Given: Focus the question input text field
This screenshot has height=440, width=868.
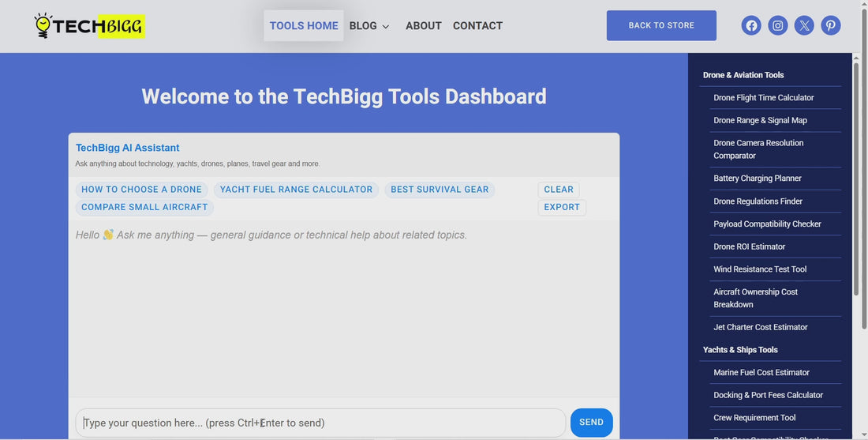Looking at the screenshot, I should [320, 423].
